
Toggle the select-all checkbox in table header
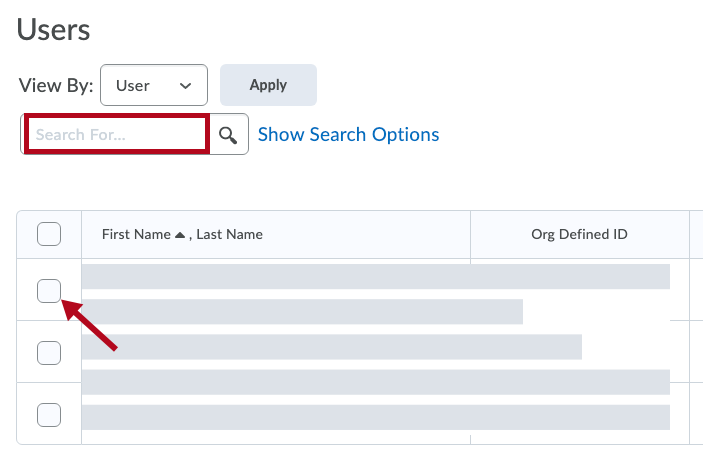(49, 235)
